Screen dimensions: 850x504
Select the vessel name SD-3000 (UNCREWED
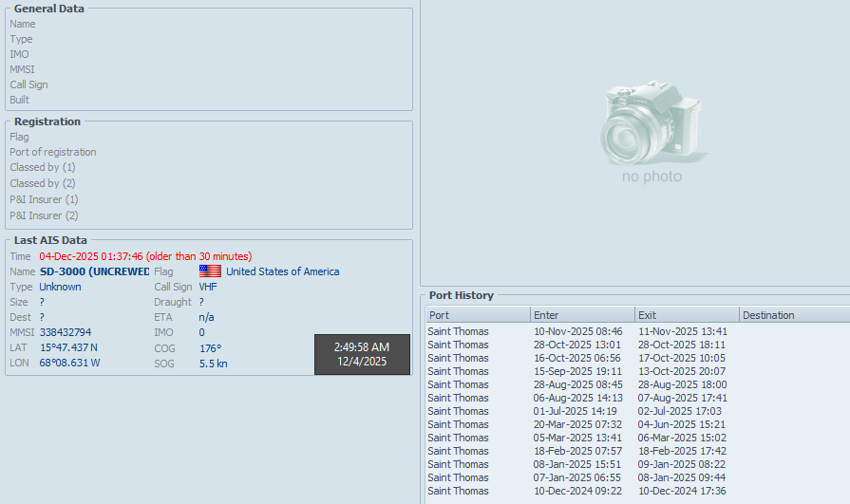click(94, 271)
